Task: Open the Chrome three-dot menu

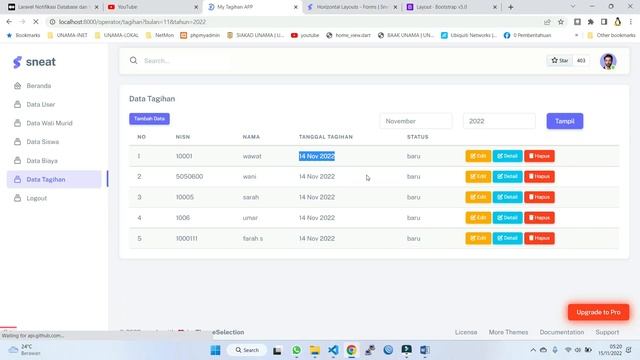Action: coord(631,22)
